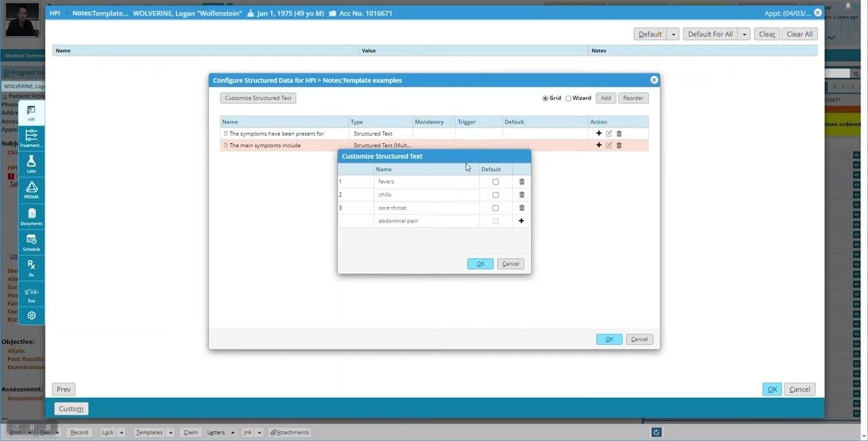Delete the 'sore throat' option
Viewport: 868px width, 441px height.
pos(521,208)
